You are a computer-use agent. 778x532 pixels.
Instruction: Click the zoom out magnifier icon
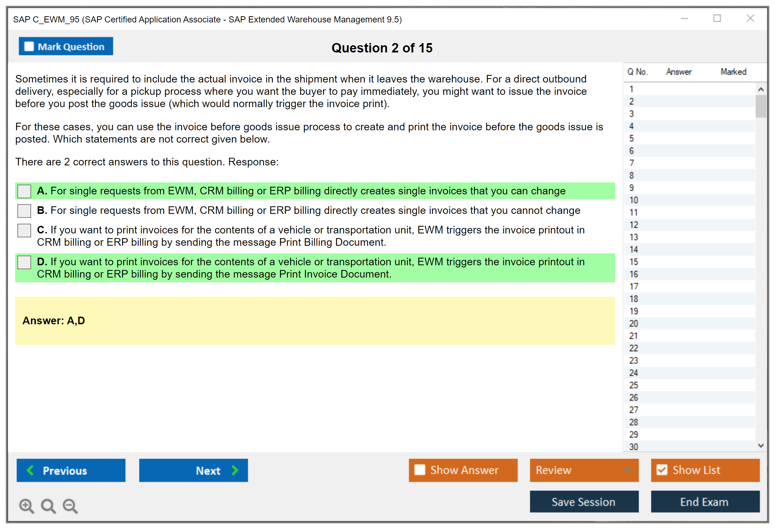(x=70, y=506)
